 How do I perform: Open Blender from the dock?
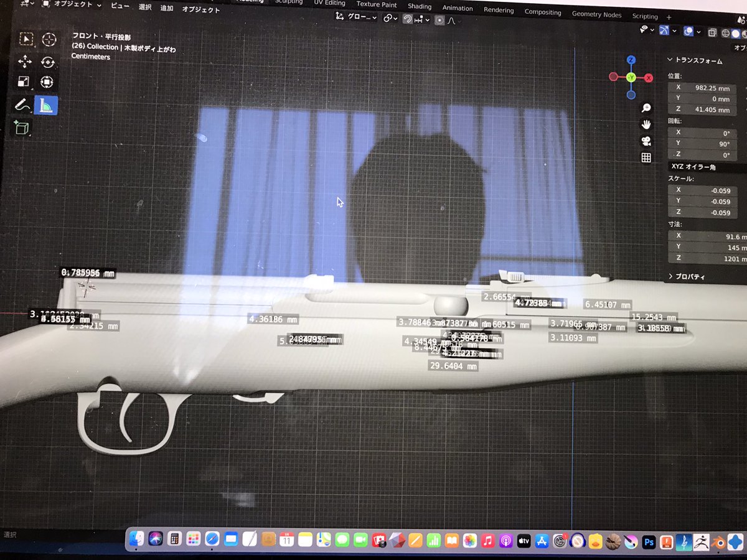coord(719,543)
